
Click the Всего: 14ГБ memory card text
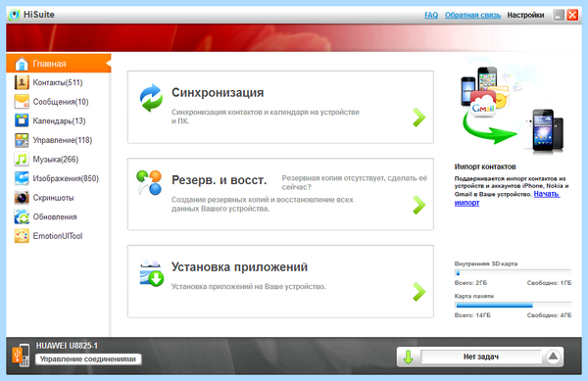click(x=472, y=315)
